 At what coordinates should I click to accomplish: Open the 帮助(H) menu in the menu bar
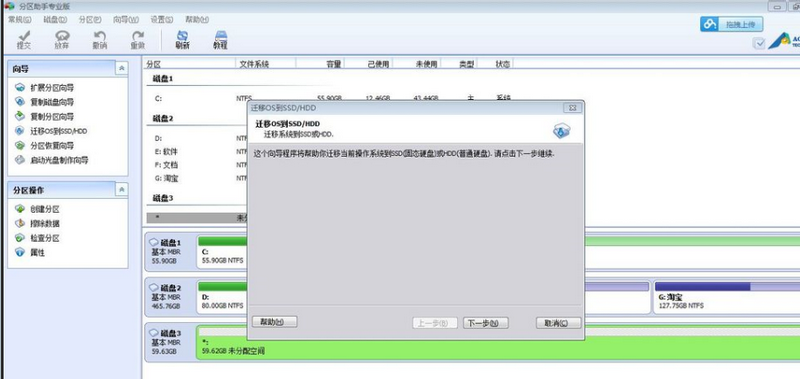pos(197,19)
